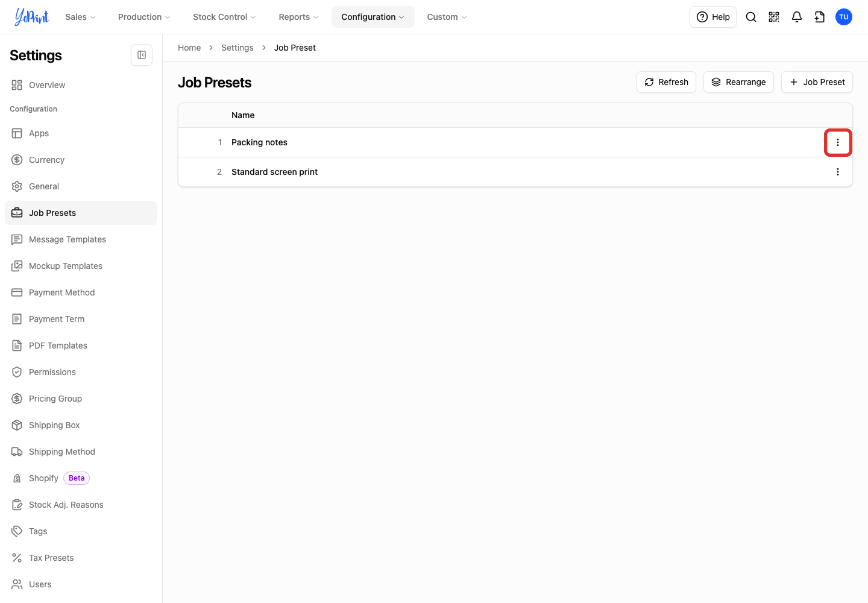Open Shipping Method settings
The image size is (868, 603).
pyautogui.click(x=81, y=452)
